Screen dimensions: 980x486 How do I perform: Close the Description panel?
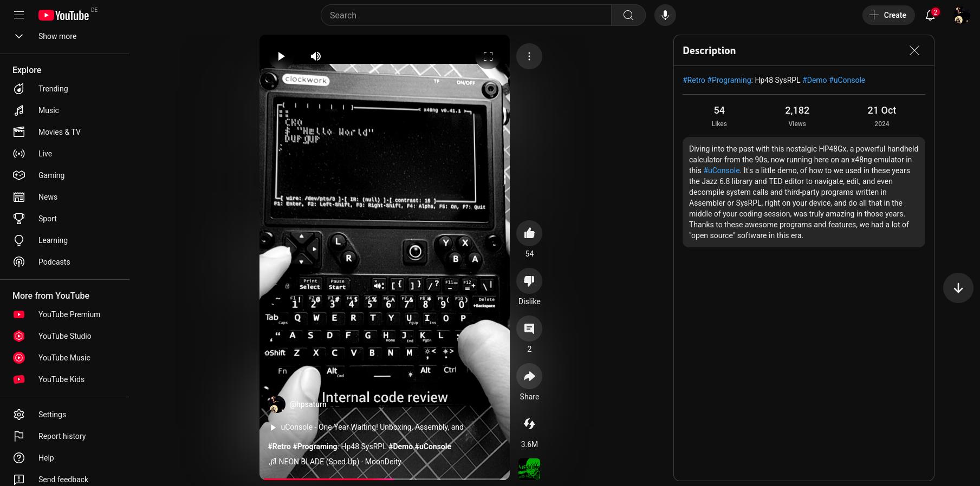click(x=914, y=50)
